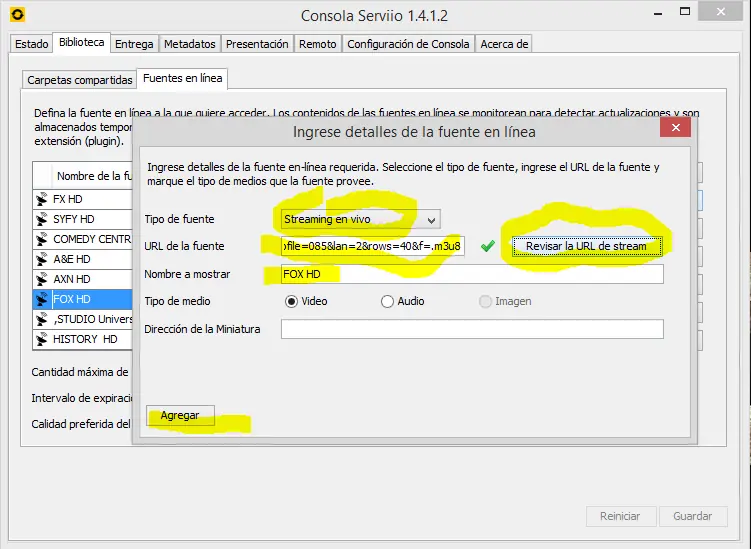Select the A&E HD row text

tap(72, 259)
